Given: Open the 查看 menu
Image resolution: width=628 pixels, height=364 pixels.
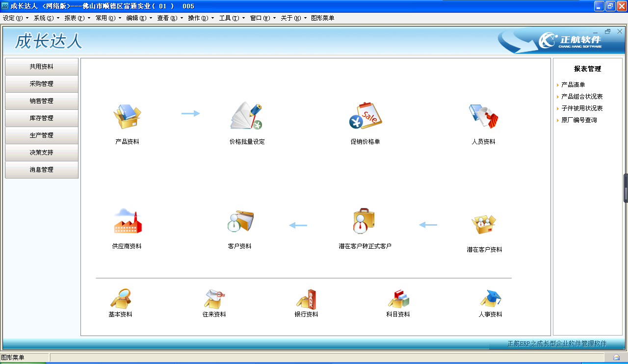Looking at the screenshot, I should coord(170,18).
